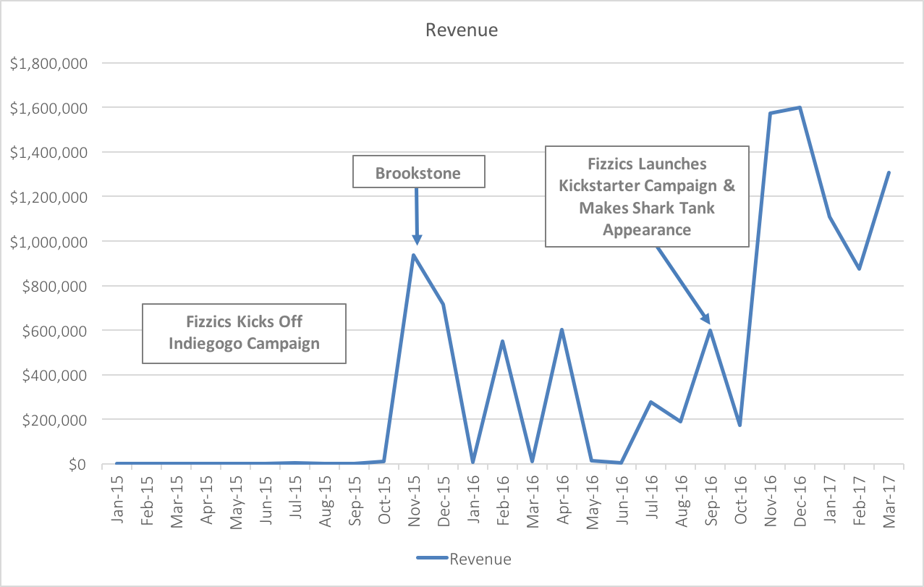924x587 pixels.
Task: Select the chart title "Revenue"
Action: 462,30
